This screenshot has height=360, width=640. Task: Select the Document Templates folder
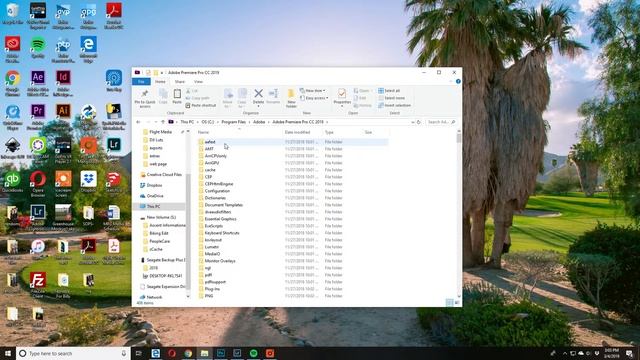(224, 205)
